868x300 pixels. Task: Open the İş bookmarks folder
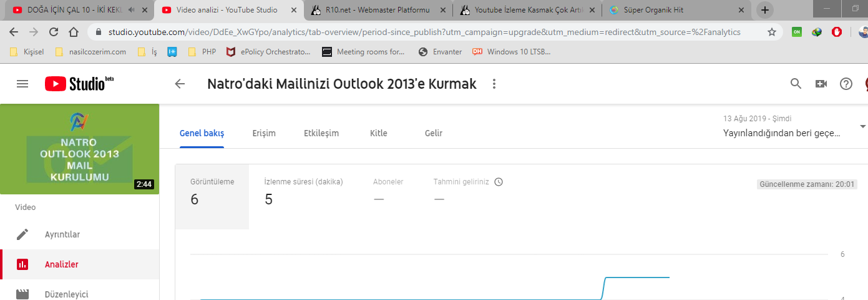click(147, 52)
